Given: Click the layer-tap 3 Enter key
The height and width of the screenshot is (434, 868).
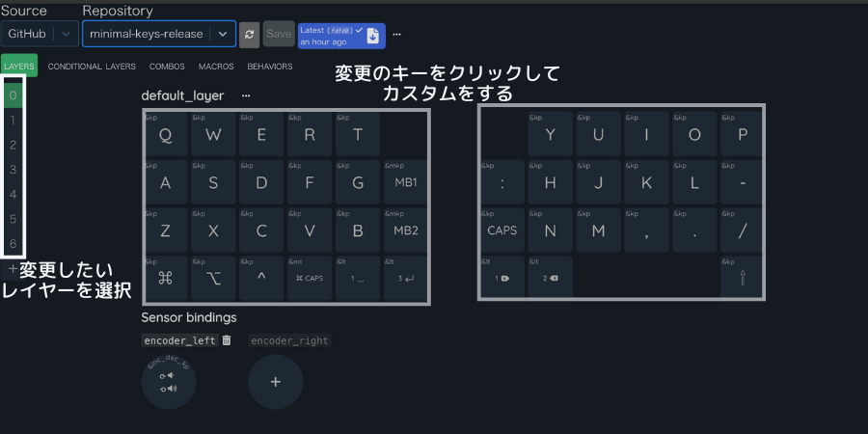Looking at the screenshot, I should pos(406,278).
